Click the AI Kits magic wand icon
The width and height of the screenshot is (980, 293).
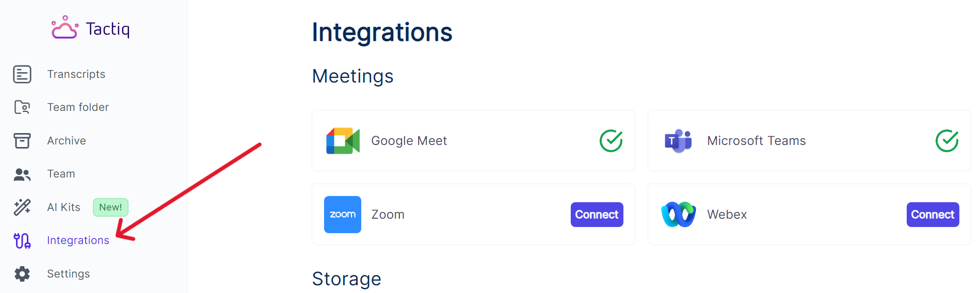22,207
